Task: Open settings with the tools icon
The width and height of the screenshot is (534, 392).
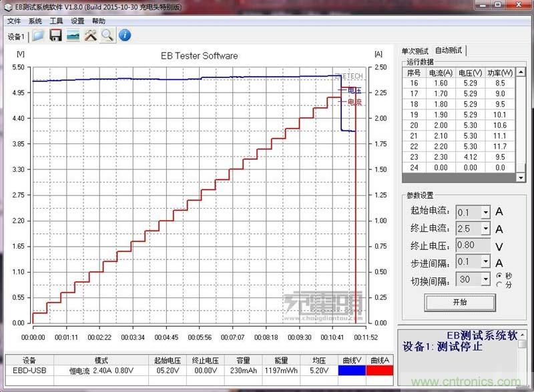Action: (x=91, y=35)
